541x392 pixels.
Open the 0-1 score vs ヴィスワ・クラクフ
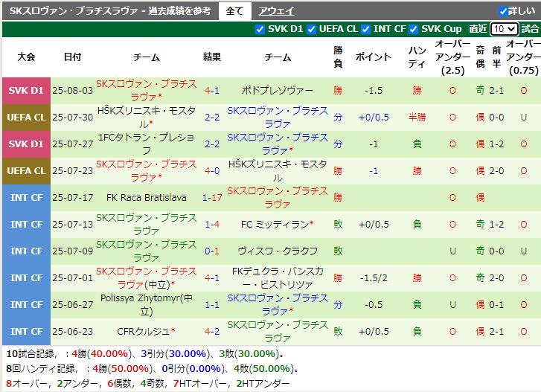coord(212,251)
